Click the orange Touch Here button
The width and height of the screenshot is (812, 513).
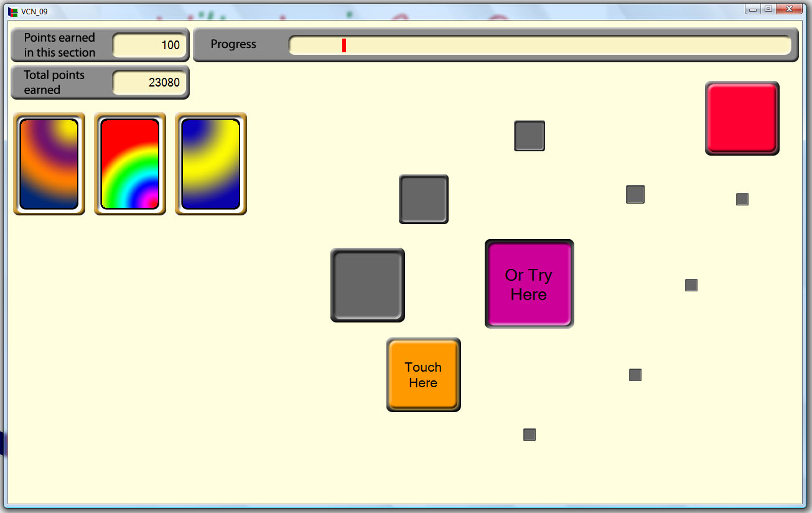423,375
